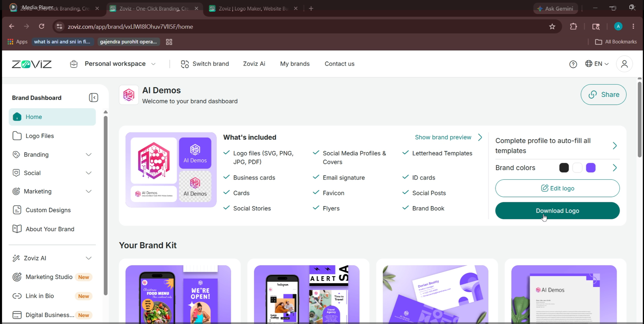This screenshot has height=324, width=644.
Task: Open the bookmarks bar tab groups grid icon
Action: [x=169, y=42]
